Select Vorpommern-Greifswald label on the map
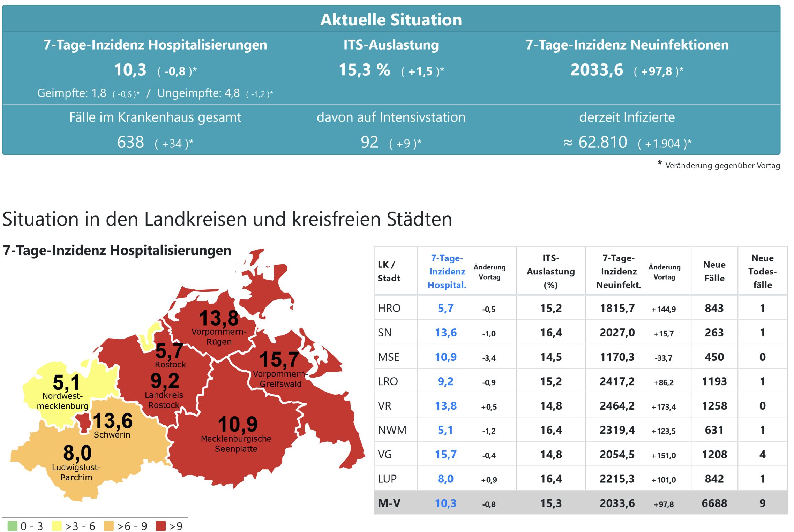The width and height of the screenshot is (794, 532). [x=280, y=379]
